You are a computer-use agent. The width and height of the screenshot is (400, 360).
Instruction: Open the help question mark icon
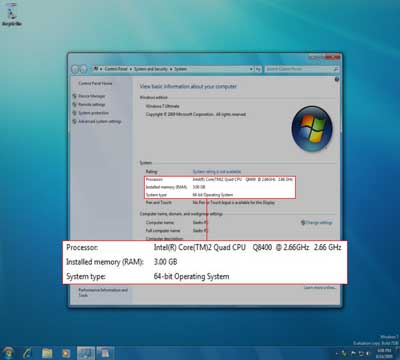336,79
